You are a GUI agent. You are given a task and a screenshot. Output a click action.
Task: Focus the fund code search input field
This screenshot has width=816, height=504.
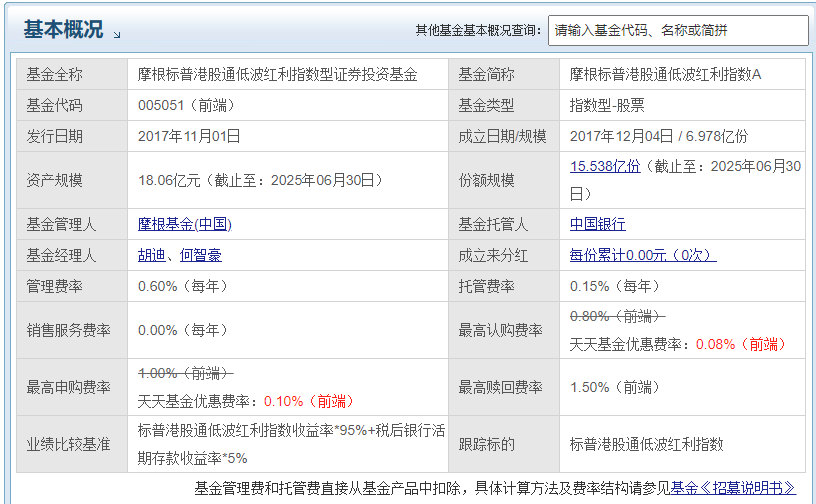coord(678,30)
